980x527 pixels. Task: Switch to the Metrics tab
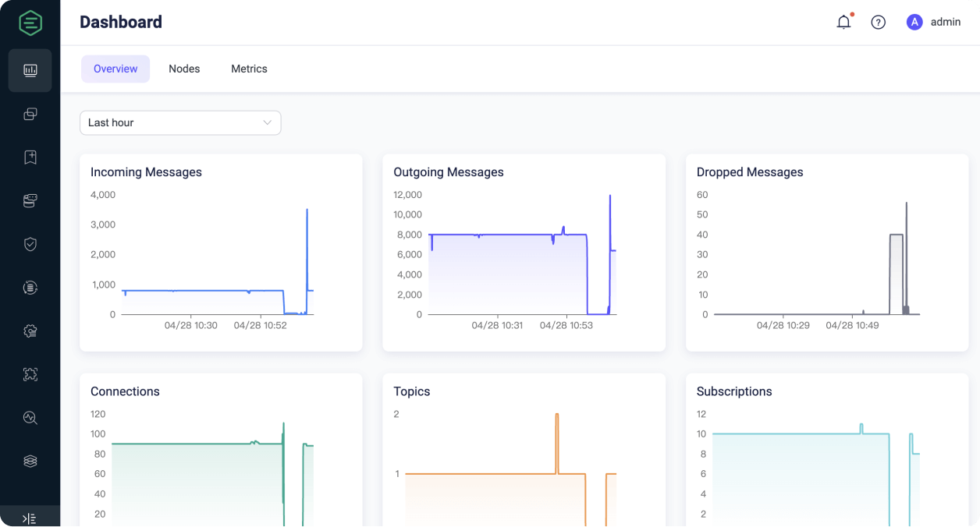coord(249,69)
